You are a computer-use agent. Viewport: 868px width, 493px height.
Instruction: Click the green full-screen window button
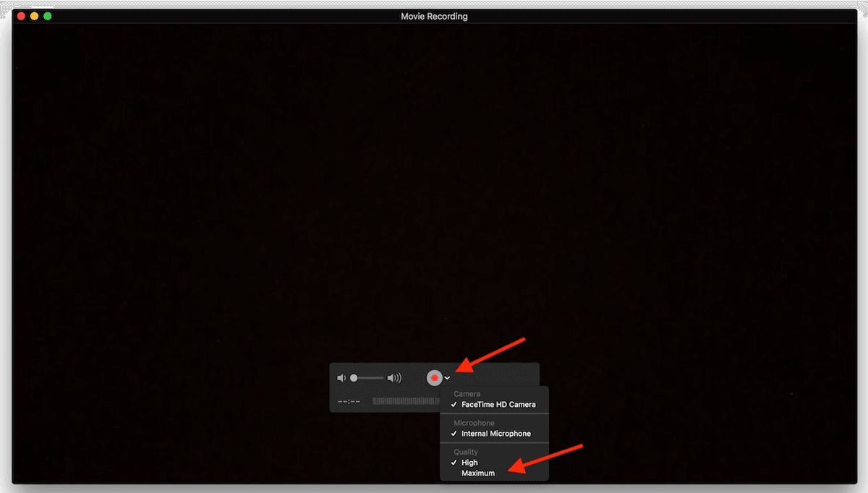coord(48,15)
